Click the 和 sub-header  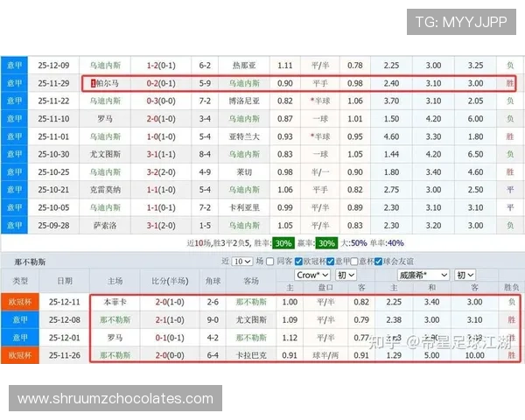pyautogui.click(x=431, y=287)
